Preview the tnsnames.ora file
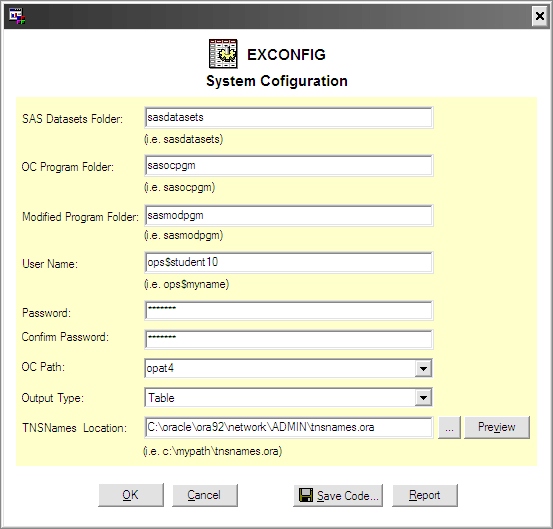 point(497,427)
